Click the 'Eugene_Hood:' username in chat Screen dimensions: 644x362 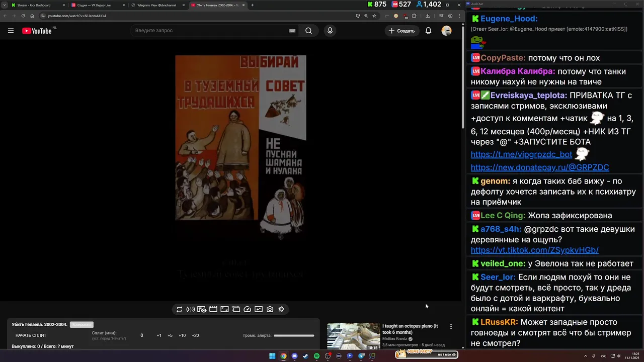(509, 19)
